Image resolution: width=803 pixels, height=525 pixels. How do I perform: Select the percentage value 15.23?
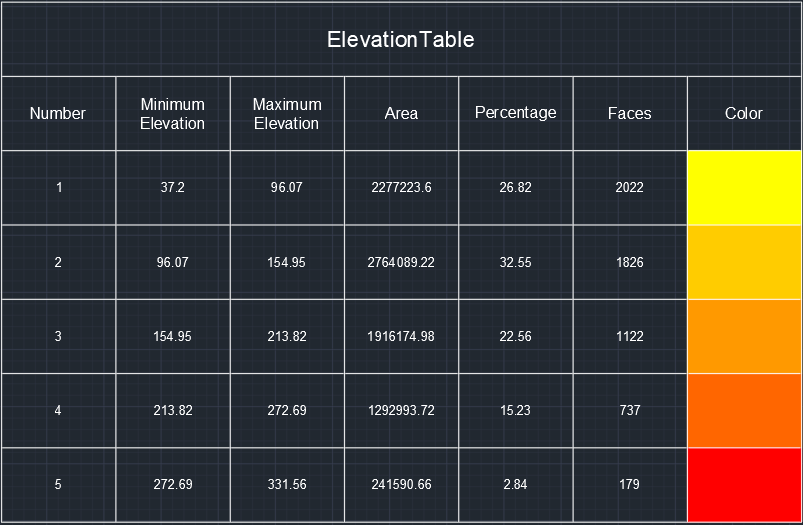tap(515, 411)
